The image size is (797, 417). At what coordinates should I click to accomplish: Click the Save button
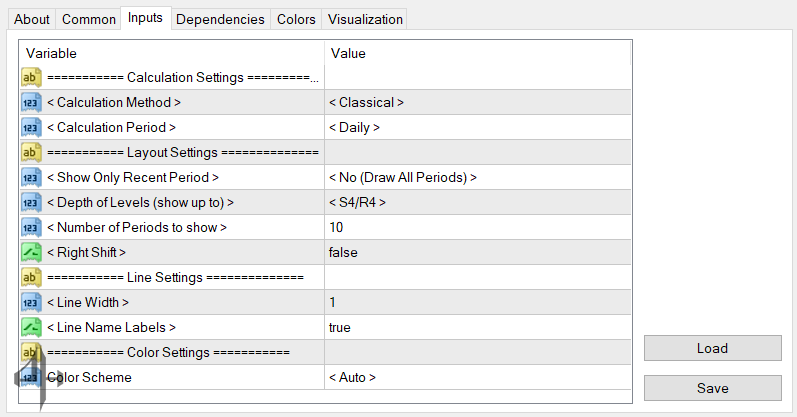coord(712,388)
